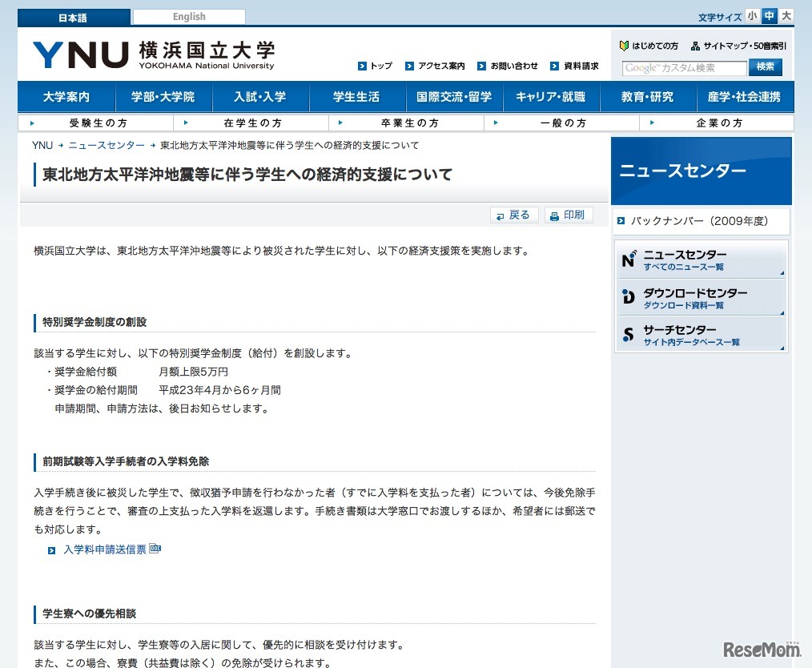Set text size to small 小
The height and width of the screenshot is (668, 812).
click(x=752, y=16)
